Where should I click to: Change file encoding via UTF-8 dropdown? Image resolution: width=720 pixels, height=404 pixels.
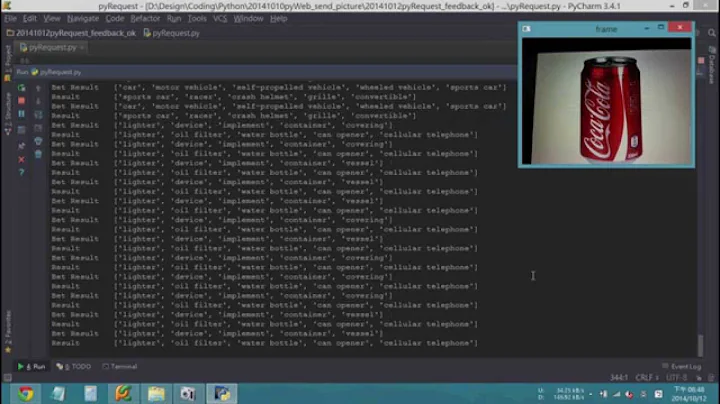[677, 377]
